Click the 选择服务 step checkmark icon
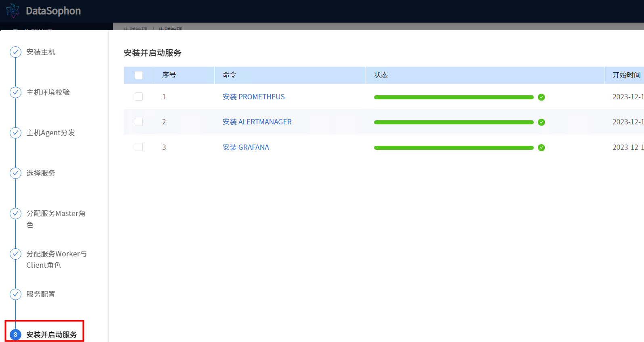 point(15,173)
